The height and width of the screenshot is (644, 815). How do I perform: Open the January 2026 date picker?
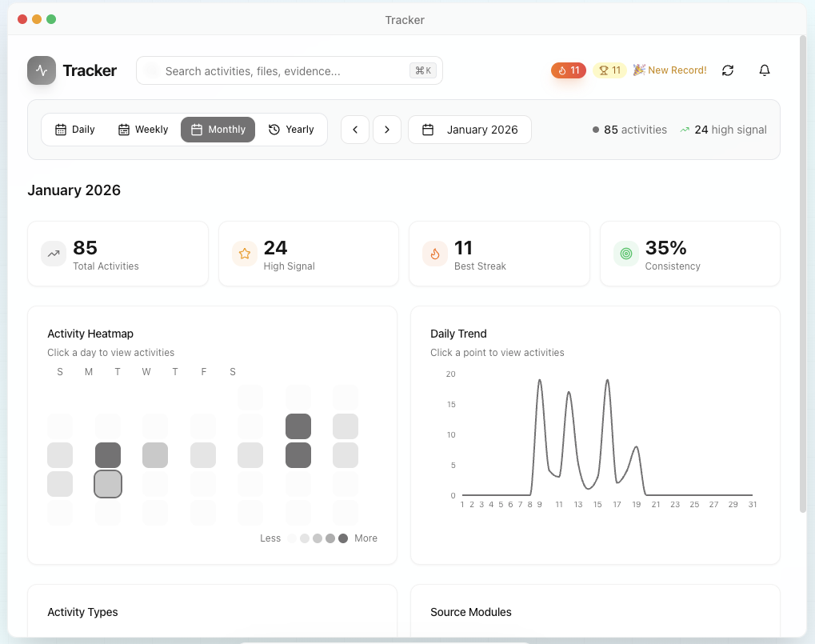click(x=469, y=130)
